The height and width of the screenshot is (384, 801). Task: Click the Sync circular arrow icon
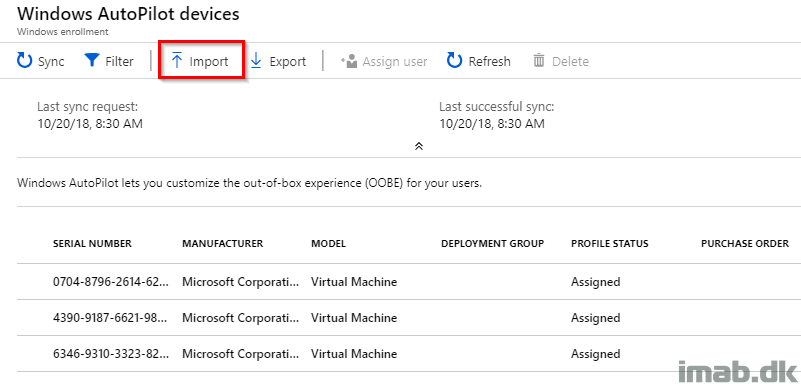coord(25,61)
